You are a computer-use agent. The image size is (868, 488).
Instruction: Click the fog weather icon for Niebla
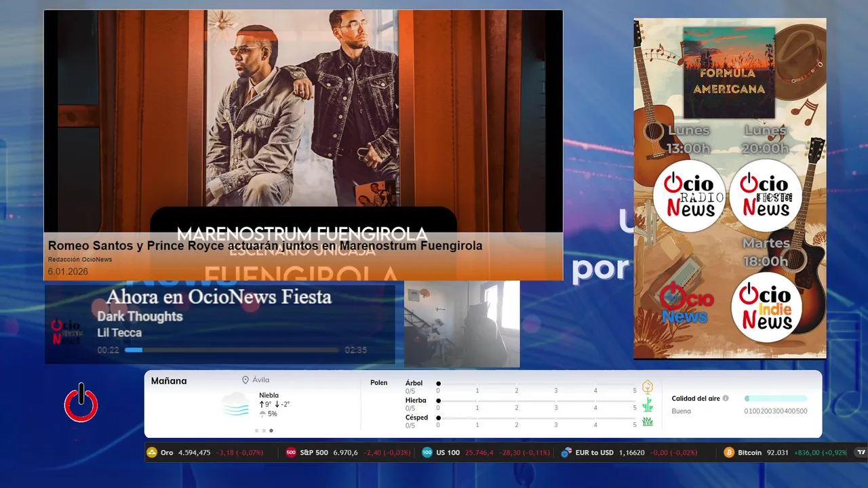[x=235, y=405]
